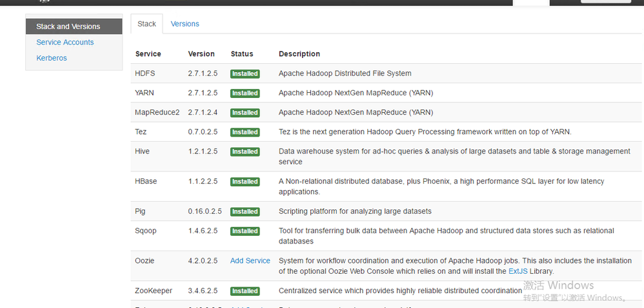Click the Installed badge for HBase

coord(245,182)
